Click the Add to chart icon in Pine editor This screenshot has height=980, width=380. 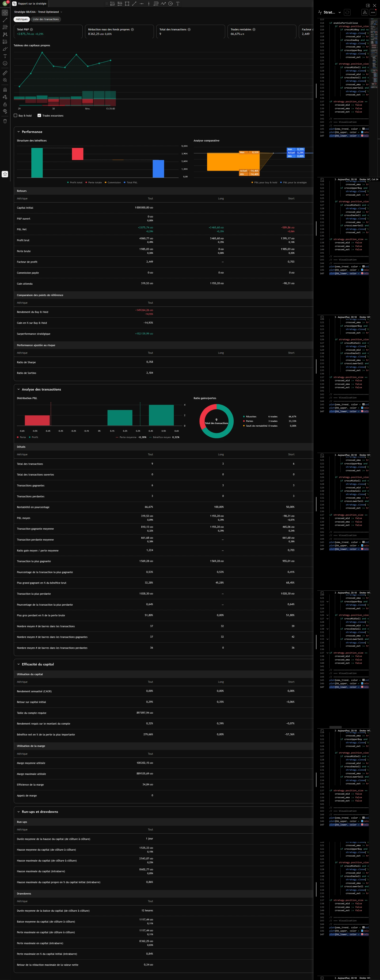pyautogui.click(x=364, y=12)
